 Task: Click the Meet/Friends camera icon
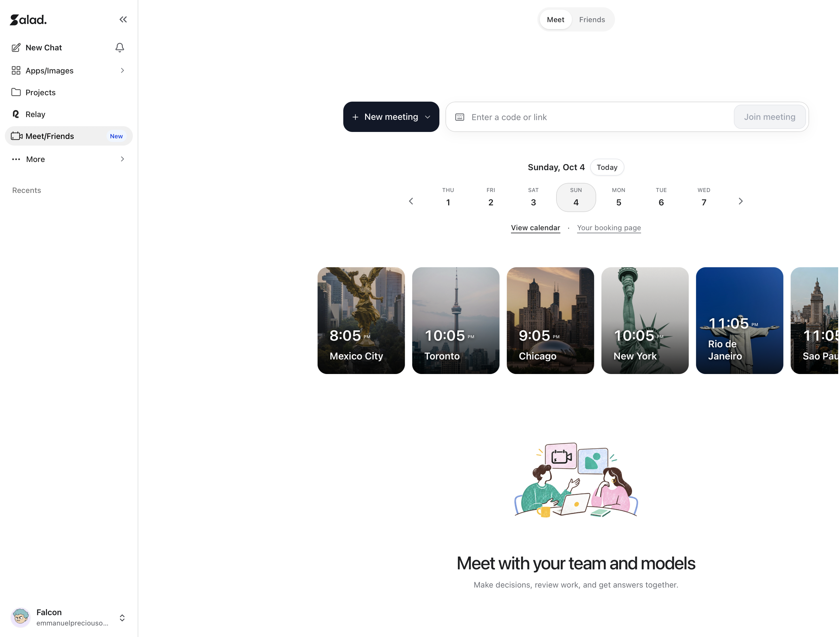pos(17,136)
